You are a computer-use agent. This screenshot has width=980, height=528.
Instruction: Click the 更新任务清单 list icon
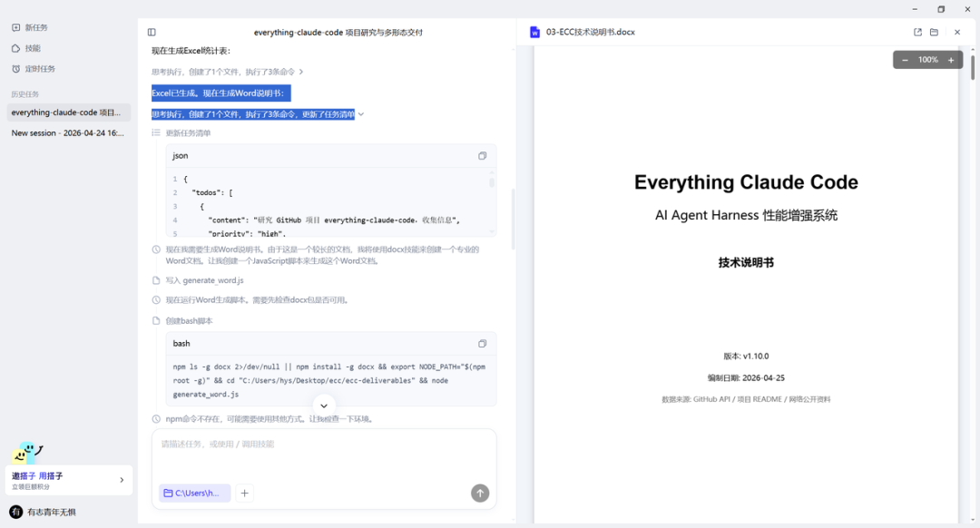point(156,133)
